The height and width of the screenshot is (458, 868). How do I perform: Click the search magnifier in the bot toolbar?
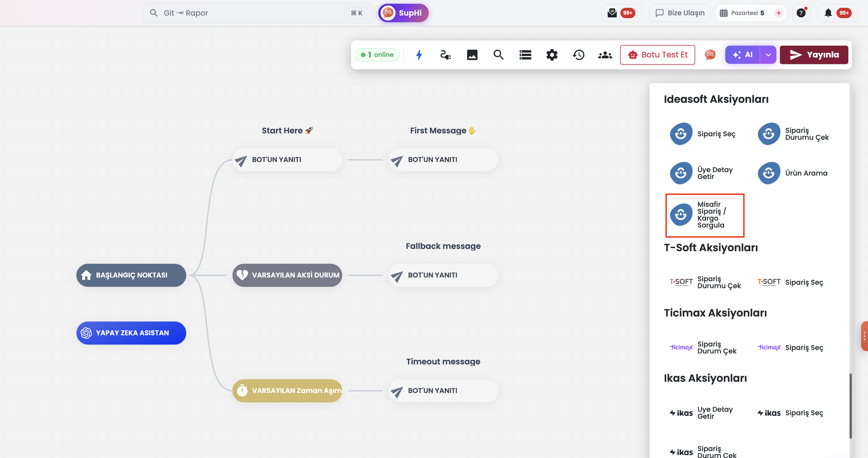[x=499, y=55]
